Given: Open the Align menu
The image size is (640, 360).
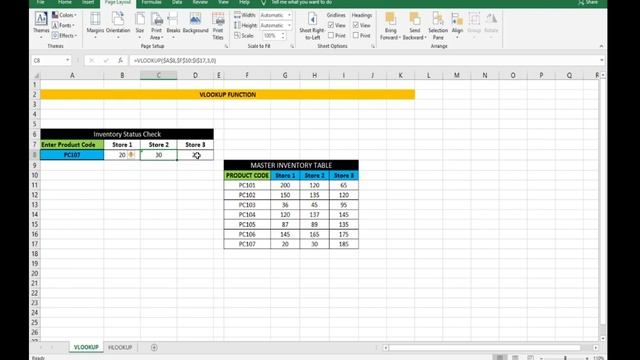Looking at the screenshot, I should [x=457, y=25].
